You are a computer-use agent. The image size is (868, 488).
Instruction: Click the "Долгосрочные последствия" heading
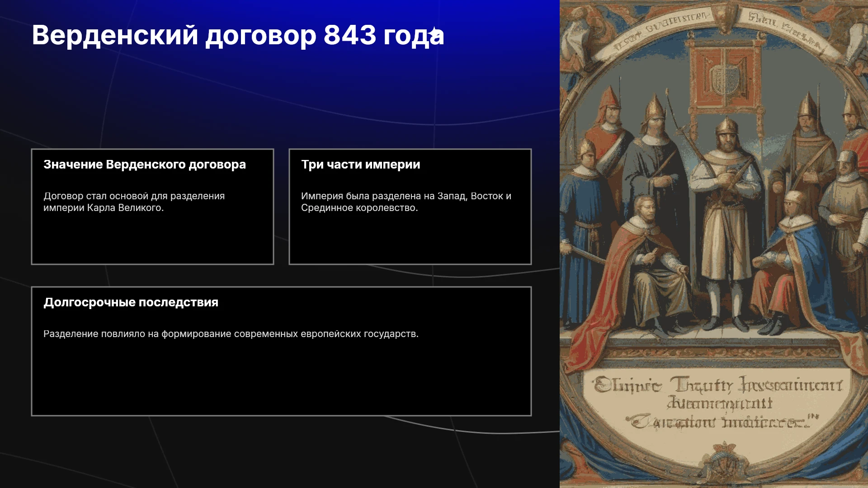point(131,302)
